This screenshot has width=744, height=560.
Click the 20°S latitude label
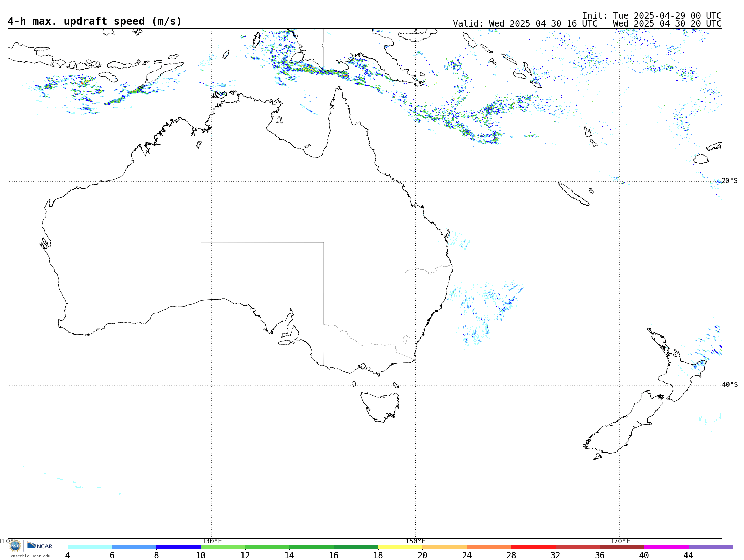(730, 181)
